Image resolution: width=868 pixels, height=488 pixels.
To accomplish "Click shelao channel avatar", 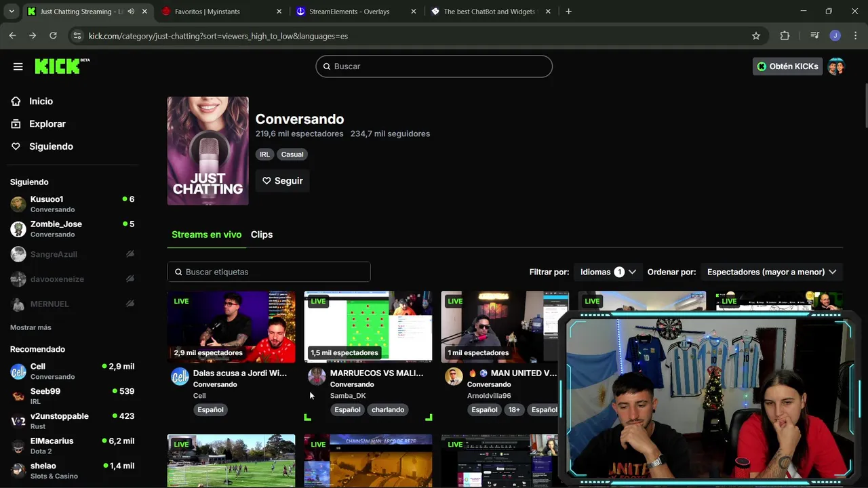I will pos(18,470).
